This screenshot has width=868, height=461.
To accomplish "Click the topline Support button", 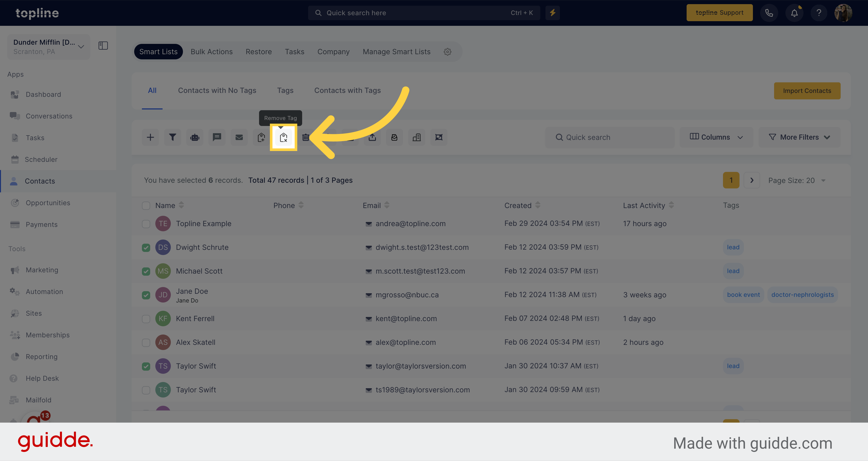I will click(x=719, y=13).
